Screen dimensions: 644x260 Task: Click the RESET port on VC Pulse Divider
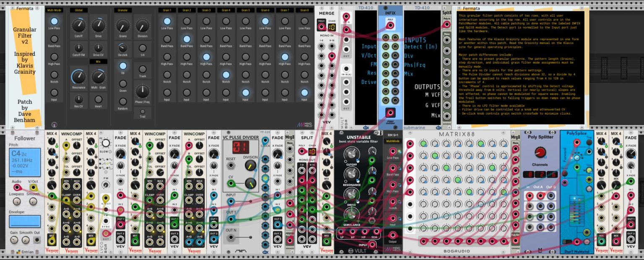231,165
